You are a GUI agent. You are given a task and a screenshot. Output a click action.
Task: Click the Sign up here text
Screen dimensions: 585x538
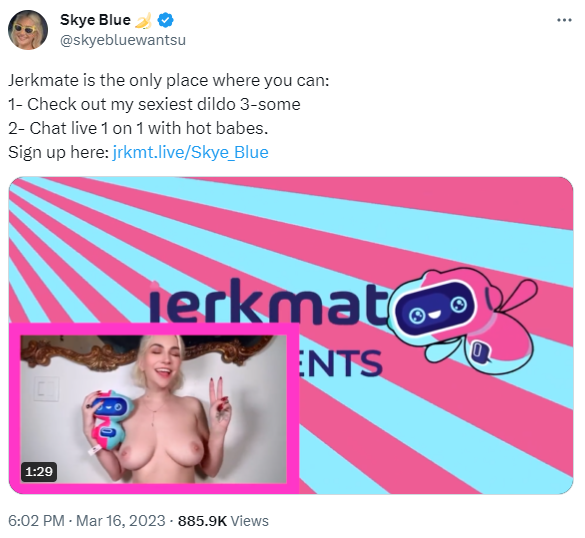pyautogui.click(x=59, y=152)
